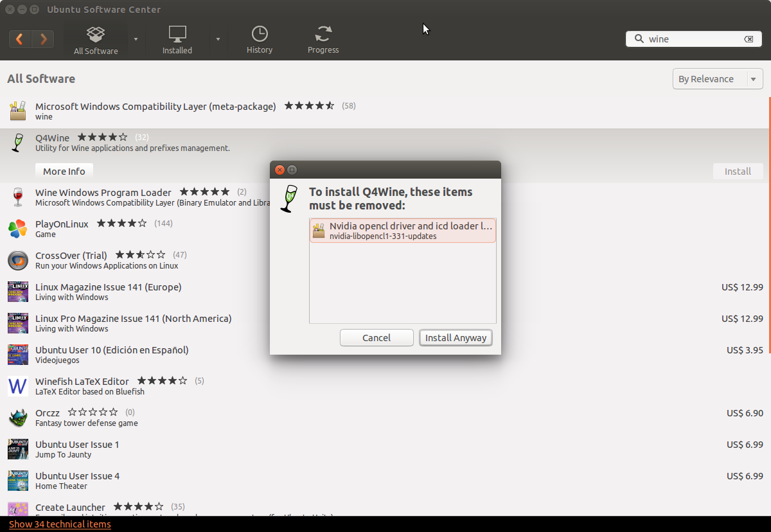Screen dimensions: 771x532
Task: Click the Nvidia package icon in dialog list
Action: [319, 231]
